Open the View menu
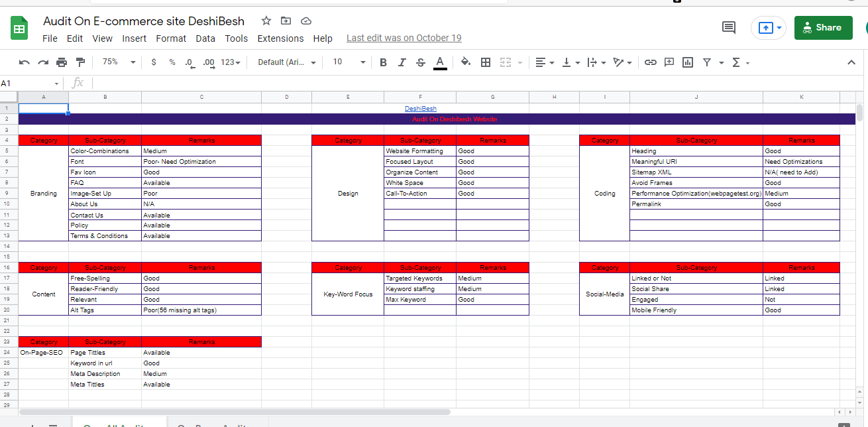 click(102, 38)
